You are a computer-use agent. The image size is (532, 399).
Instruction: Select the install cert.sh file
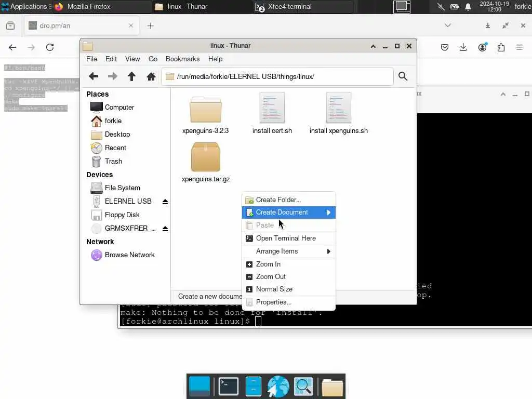click(272, 114)
